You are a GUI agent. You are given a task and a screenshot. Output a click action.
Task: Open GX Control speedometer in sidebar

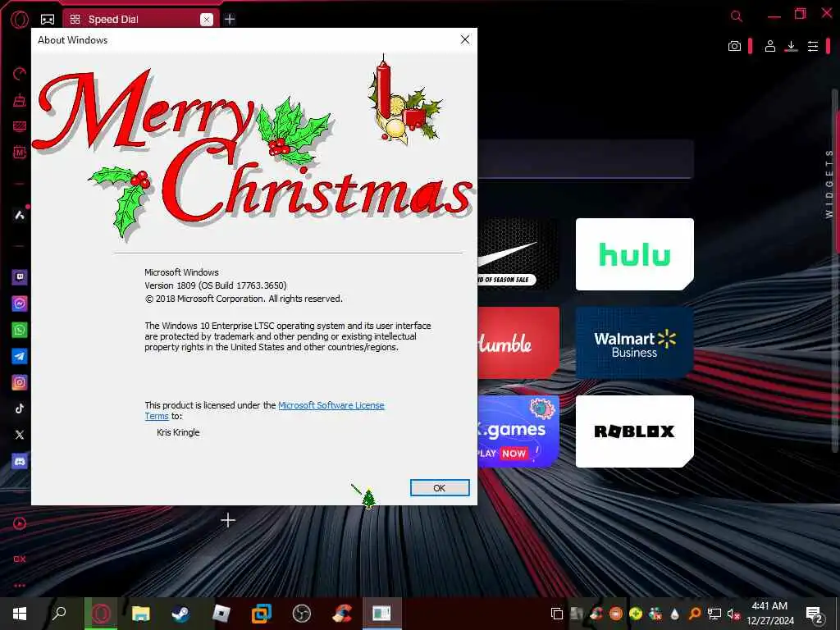point(20,74)
